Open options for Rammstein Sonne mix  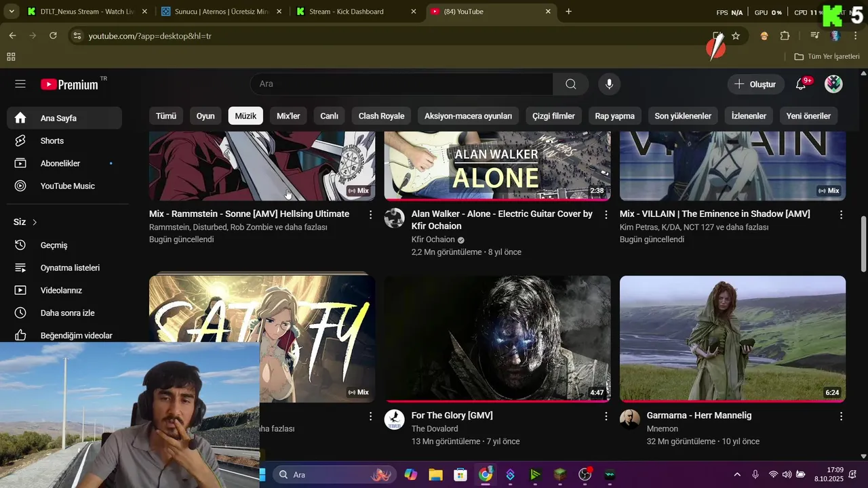coord(370,214)
